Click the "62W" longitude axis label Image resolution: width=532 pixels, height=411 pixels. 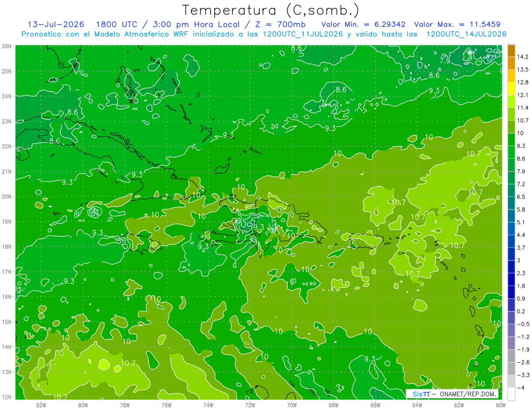[458, 405]
